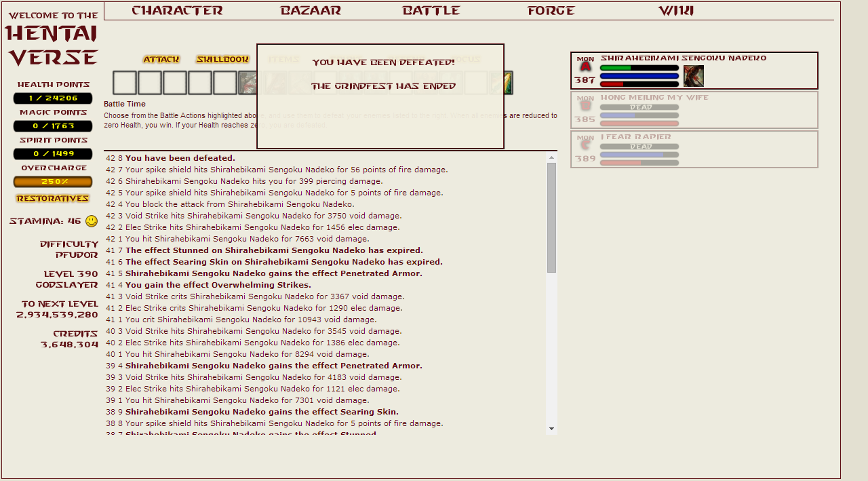868x481 pixels.
Task: Click the To Next Level 2,934,539,280 value
Action: [x=58, y=315]
